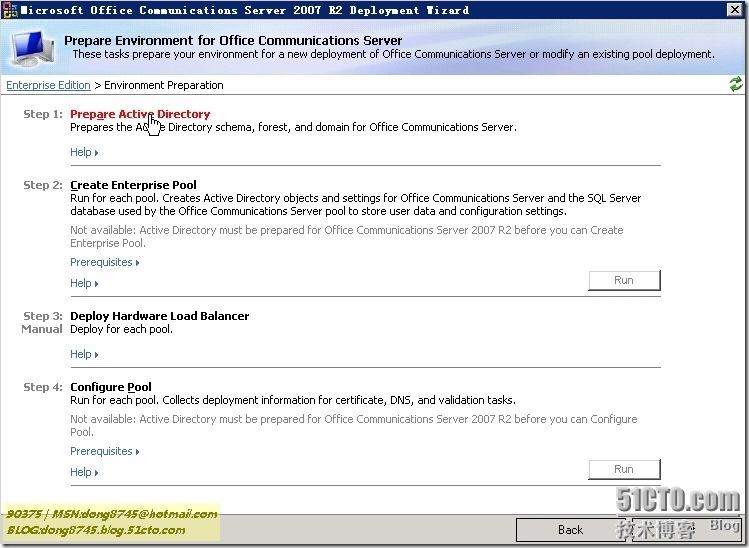
Task: Click the 'Step 3: Manual' label
Action: [42, 322]
